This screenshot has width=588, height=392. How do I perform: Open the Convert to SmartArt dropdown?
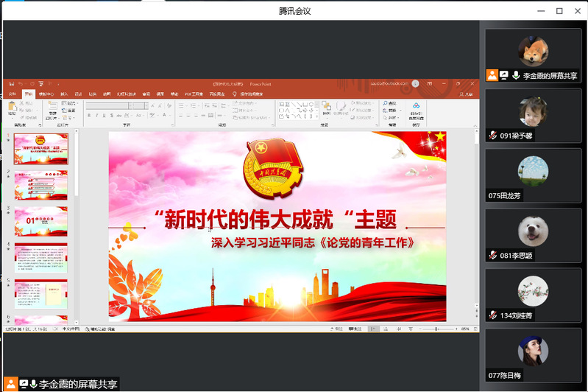(250, 117)
